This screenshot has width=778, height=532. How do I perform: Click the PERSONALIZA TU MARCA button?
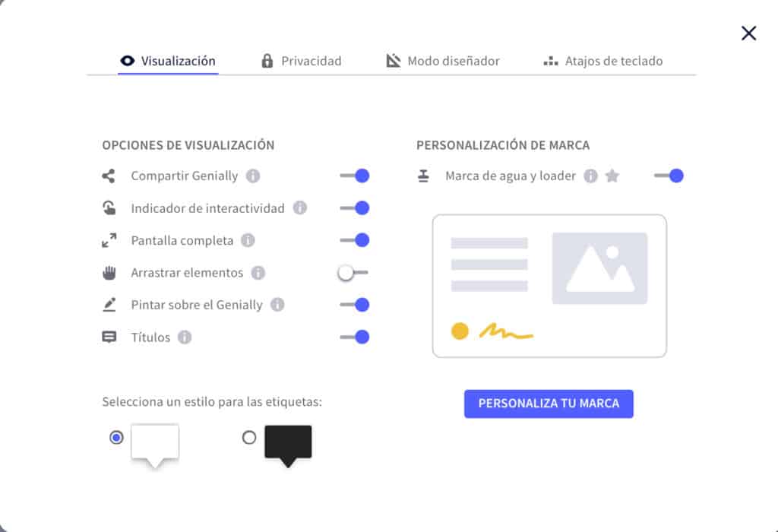(x=549, y=404)
